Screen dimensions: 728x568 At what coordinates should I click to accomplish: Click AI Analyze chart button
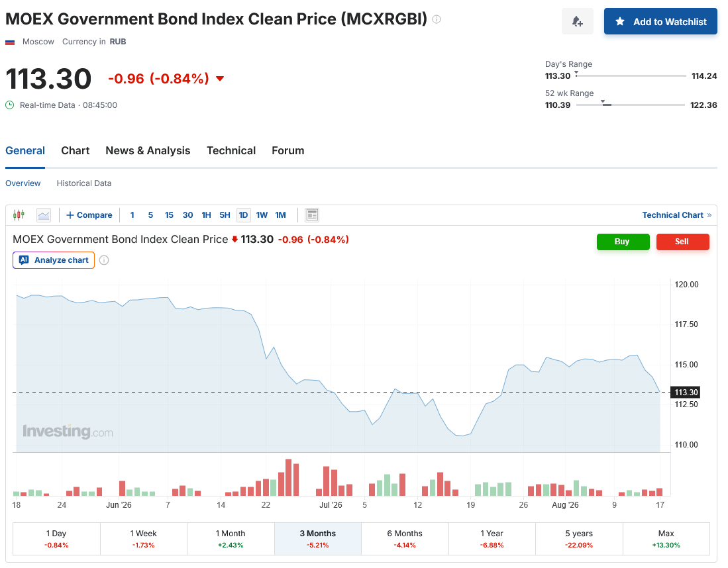coord(54,260)
